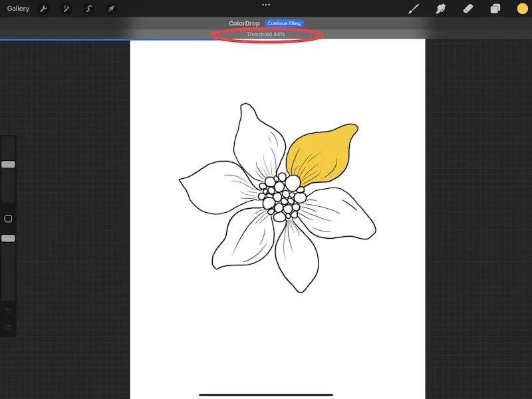
Task: Select the Eraser tool
Action: tap(467, 9)
